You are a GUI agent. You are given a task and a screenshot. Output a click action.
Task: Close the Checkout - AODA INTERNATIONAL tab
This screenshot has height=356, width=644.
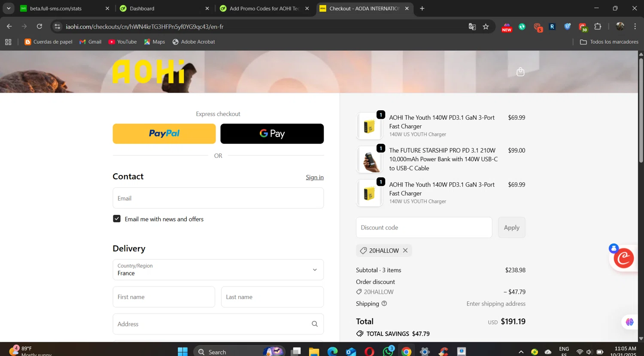coord(407,9)
